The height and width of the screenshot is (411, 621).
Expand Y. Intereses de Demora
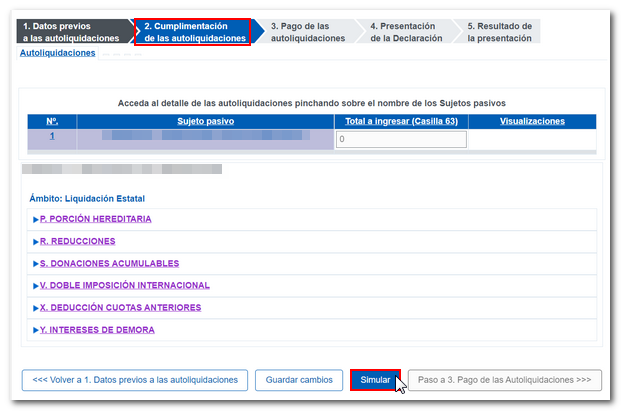click(x=97, y=329)
